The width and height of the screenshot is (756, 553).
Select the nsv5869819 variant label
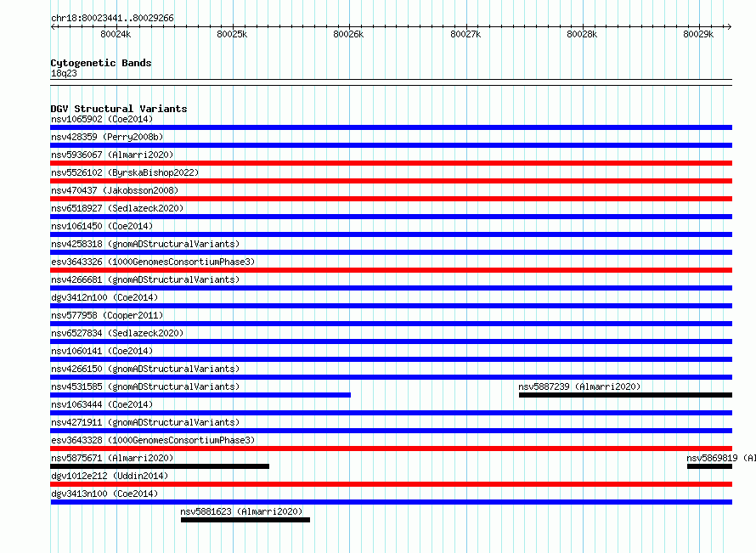(721, 458)
